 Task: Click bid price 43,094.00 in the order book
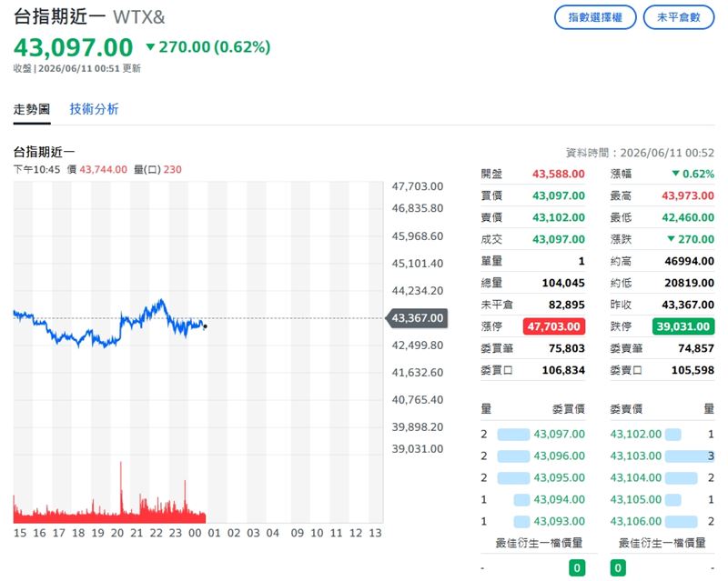[x=559, y=500]
